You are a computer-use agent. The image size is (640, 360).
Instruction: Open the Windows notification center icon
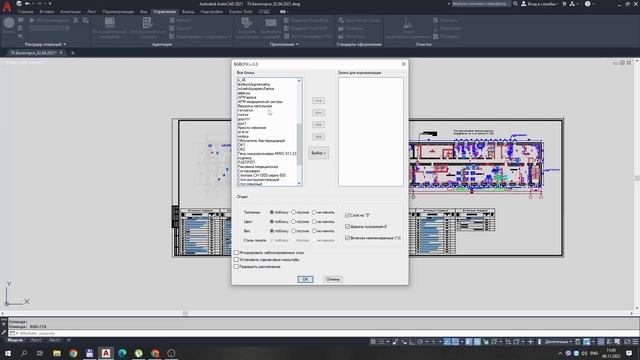(629, 353)
